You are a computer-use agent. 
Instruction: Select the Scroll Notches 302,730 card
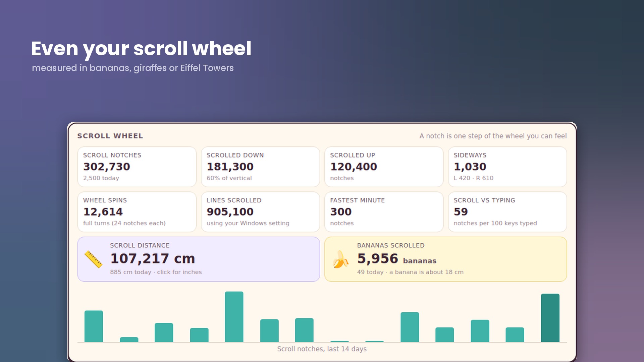pos(137,167)
